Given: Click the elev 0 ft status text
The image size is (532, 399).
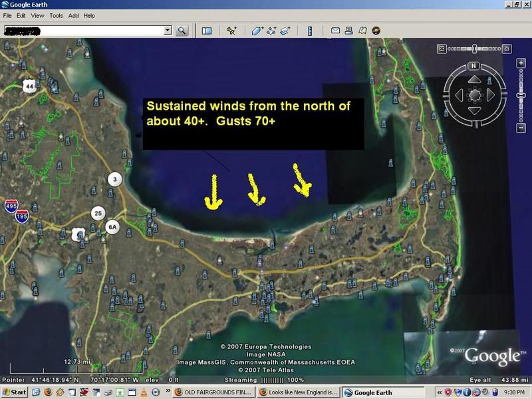Looking at the screenshot, I should [162, 380].
